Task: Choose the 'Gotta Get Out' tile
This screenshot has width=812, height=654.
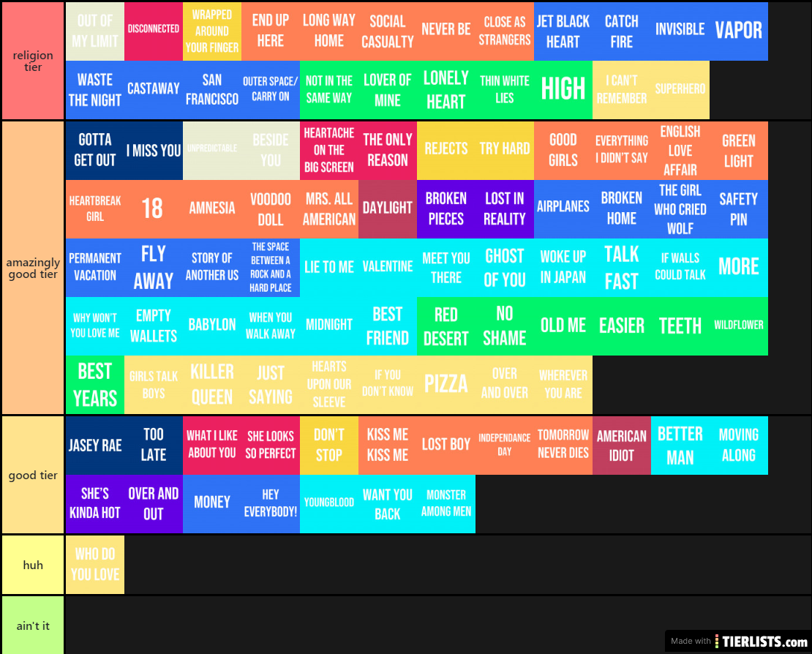Action: (95, 151)
